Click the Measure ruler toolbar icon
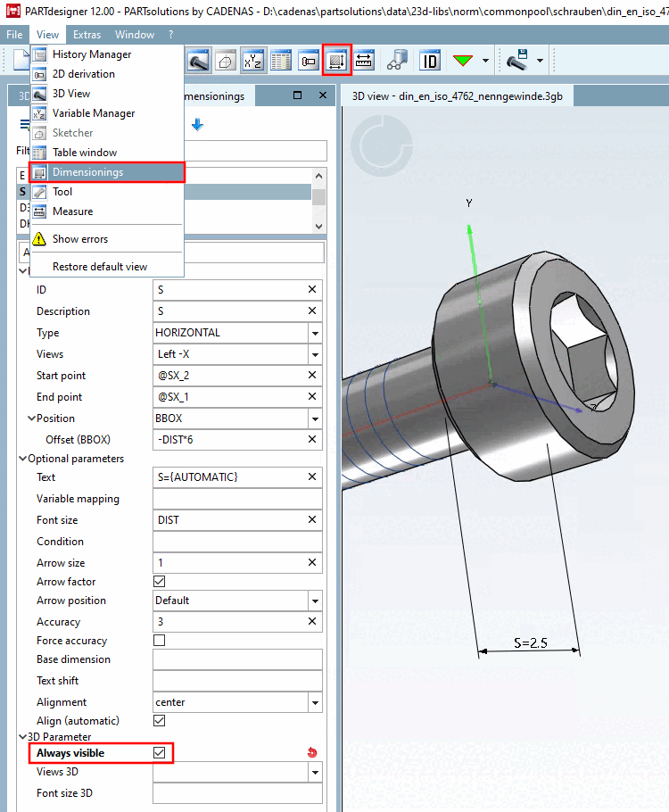Viewport: 669px width, 812px height. click(x=364, y=61)
